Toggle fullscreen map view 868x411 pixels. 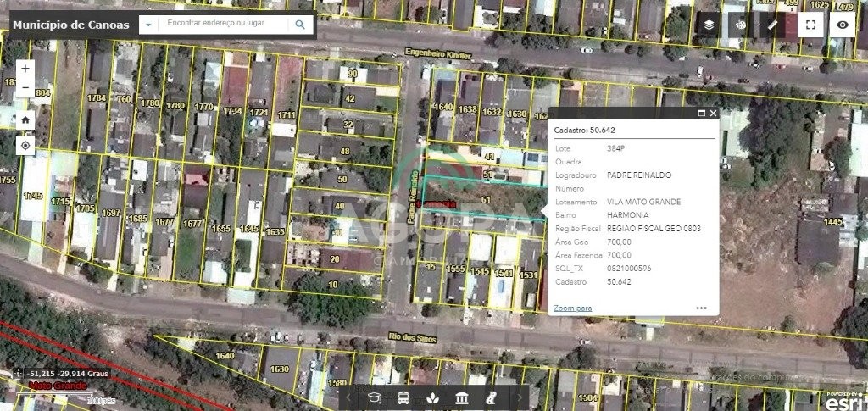811,25
